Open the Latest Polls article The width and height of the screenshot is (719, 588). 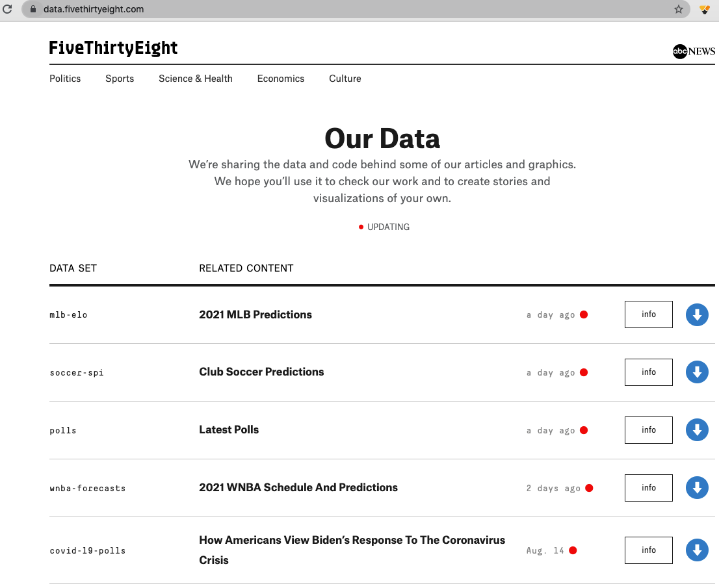click(x=229, y=429)
